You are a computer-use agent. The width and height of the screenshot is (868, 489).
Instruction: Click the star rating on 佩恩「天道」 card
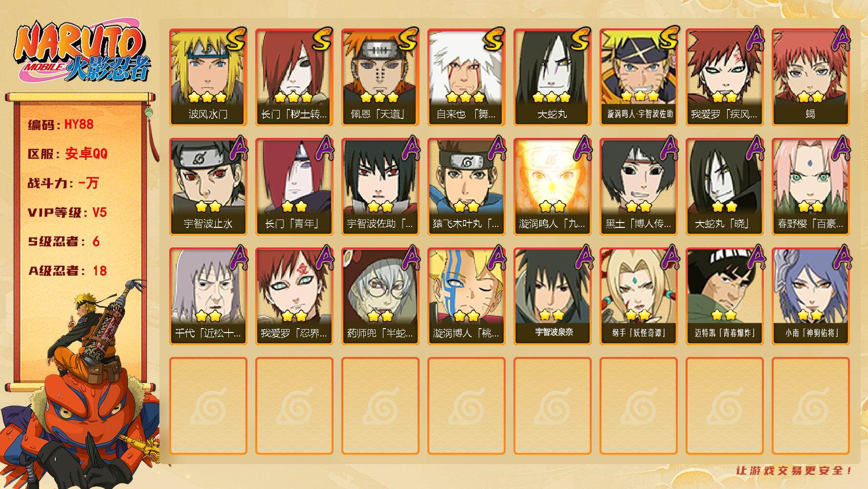(379, 97)
